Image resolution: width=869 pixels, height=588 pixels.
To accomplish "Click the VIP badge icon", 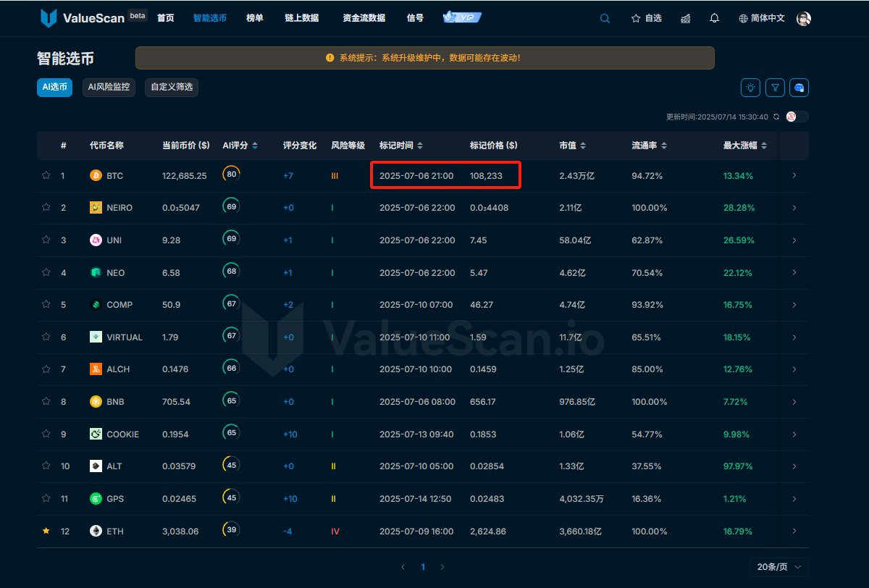I will pyautogui.click(x=462, y=17).
